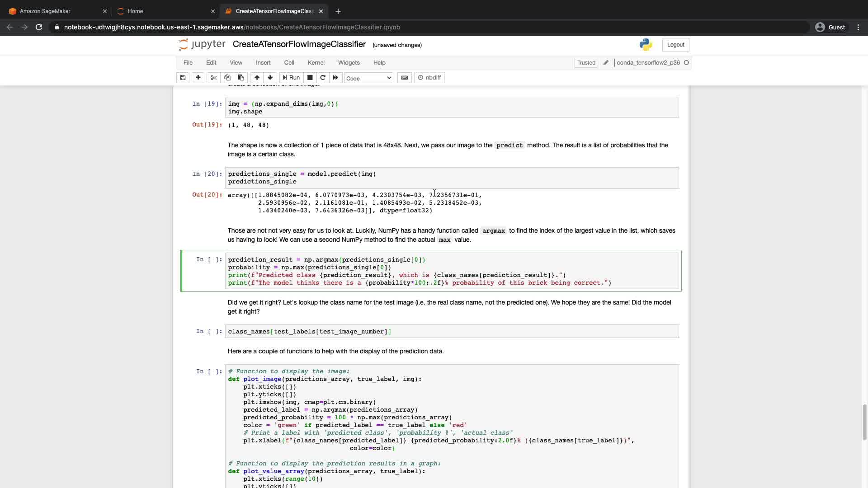Open the Widgets menu
Screen dimensions: 868x488
pyautogui.click(x=349, y=63)
